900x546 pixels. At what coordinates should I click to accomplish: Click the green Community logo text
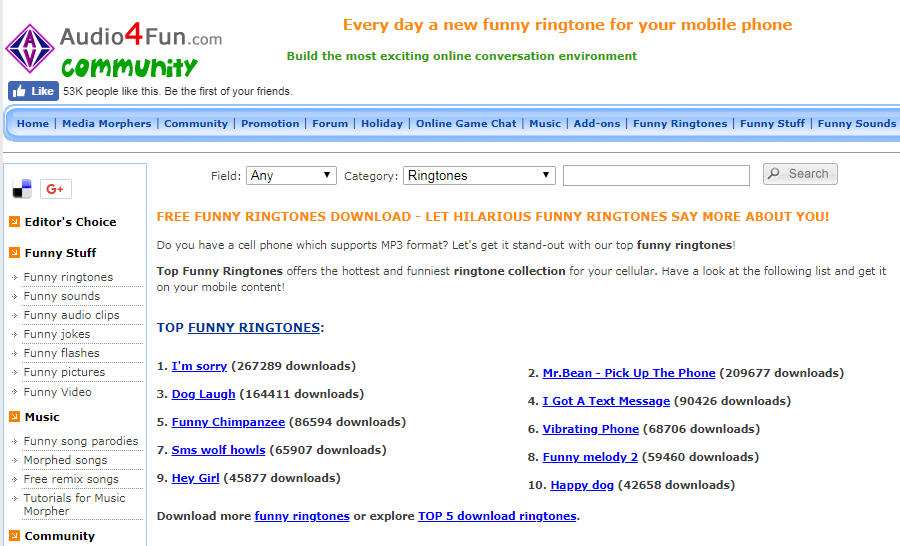point(129,68)
